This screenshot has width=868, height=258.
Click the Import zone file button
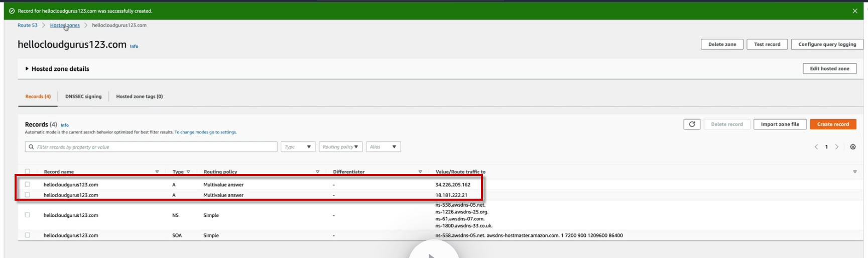tap(780, 124)
